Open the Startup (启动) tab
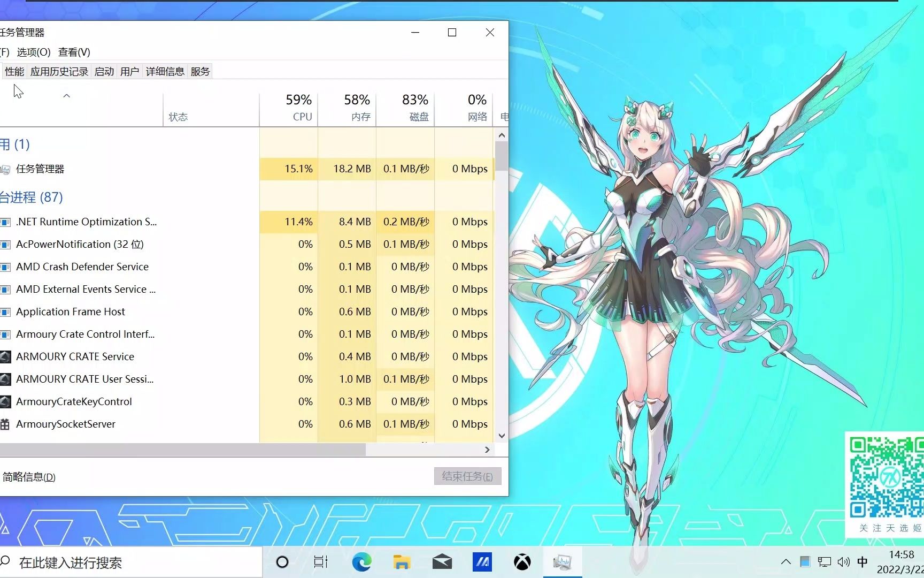Image resolution: width=924 pixels, height=578 pixels. tap(104, 72)
